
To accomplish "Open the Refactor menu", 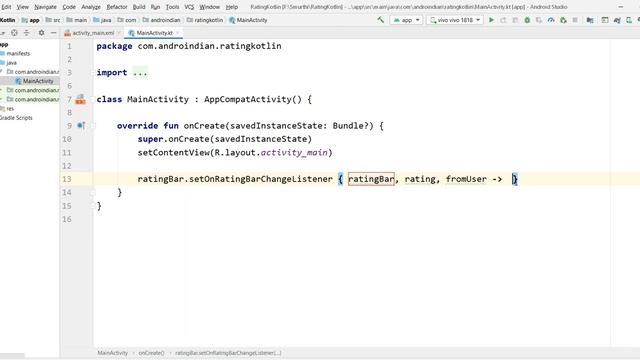I will tap(117, 7).
